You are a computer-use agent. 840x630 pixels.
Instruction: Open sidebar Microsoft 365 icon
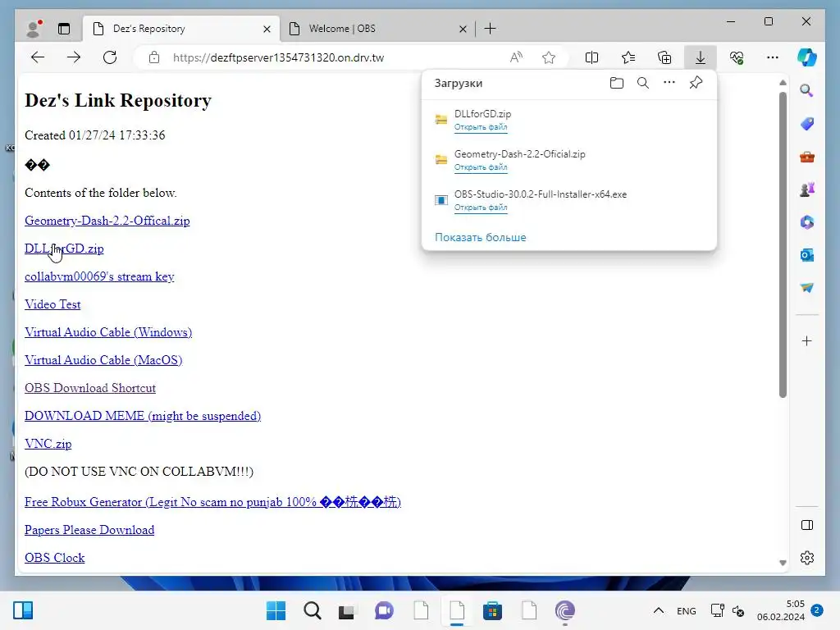807,222
